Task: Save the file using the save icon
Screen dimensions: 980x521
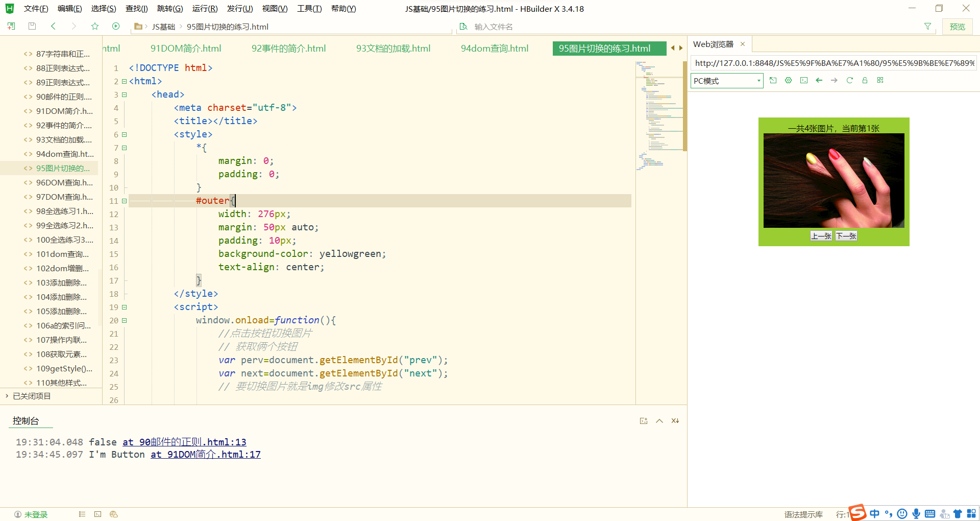Action: [x=32, y=26]
